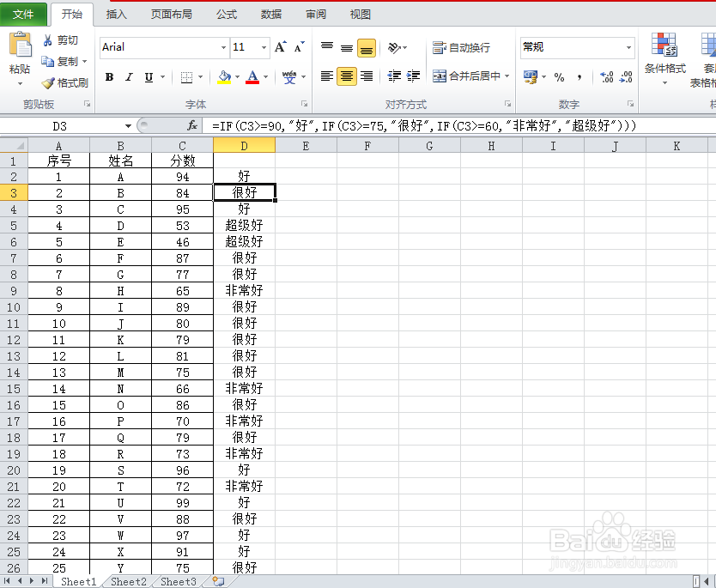Select column D header
This screenshot has height=588, width=716.
coord(245,146)
